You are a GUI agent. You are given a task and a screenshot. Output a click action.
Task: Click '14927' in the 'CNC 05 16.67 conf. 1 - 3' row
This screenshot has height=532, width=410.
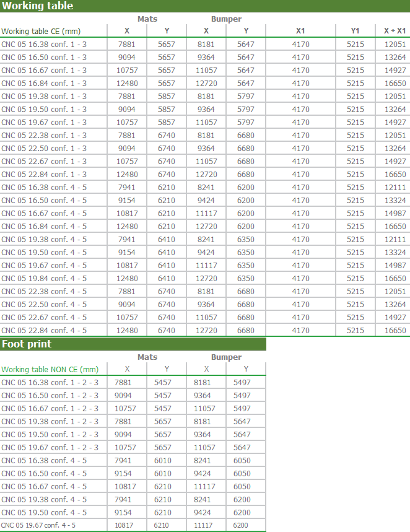pyautogui.click(x=395, y=71)
